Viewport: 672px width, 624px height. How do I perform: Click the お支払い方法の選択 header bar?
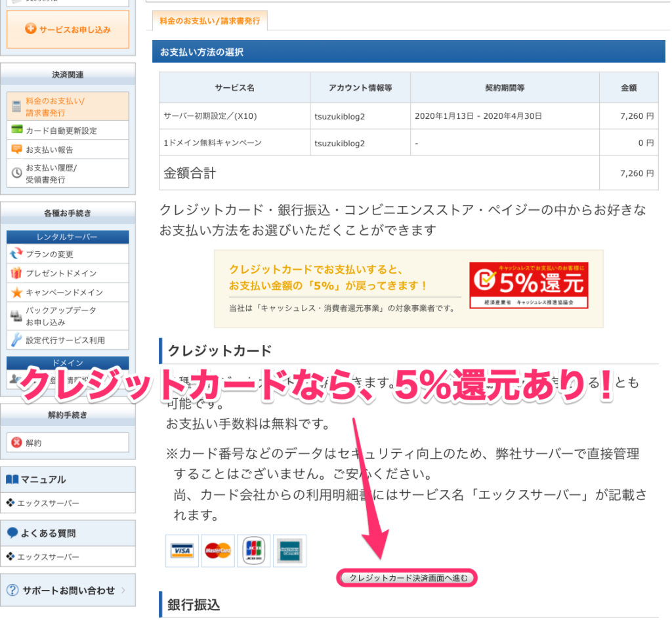[408, 52]
